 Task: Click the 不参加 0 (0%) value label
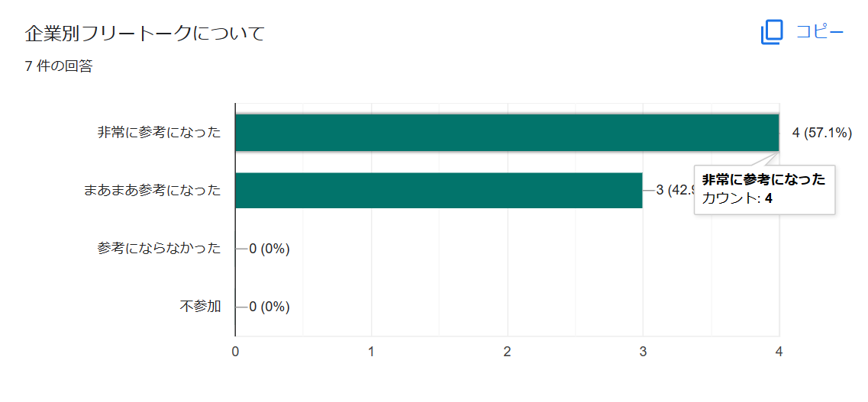(x=269, y=307)
